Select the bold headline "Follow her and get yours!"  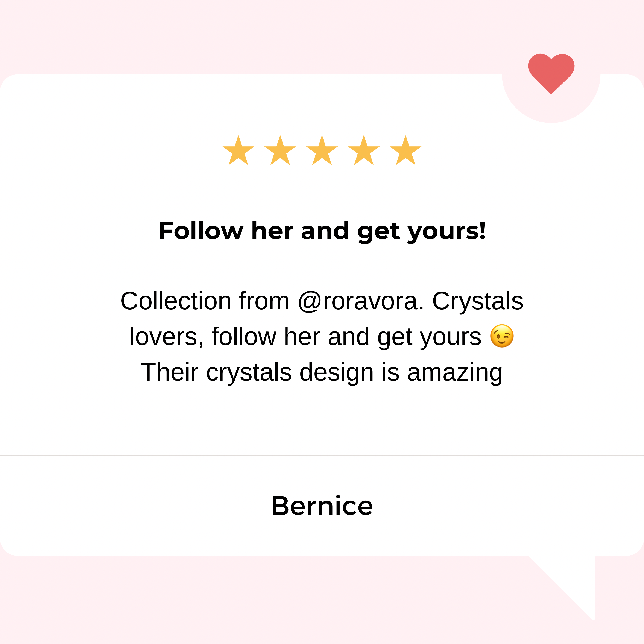click(x=322, y=231)
